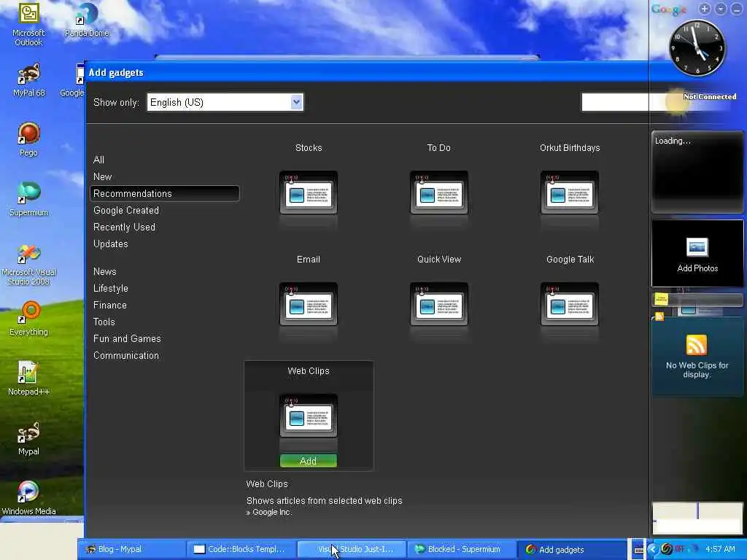The image size is (747, 560).
Task: Click the green Add button for Web Clips
Action: coord(309,461)
